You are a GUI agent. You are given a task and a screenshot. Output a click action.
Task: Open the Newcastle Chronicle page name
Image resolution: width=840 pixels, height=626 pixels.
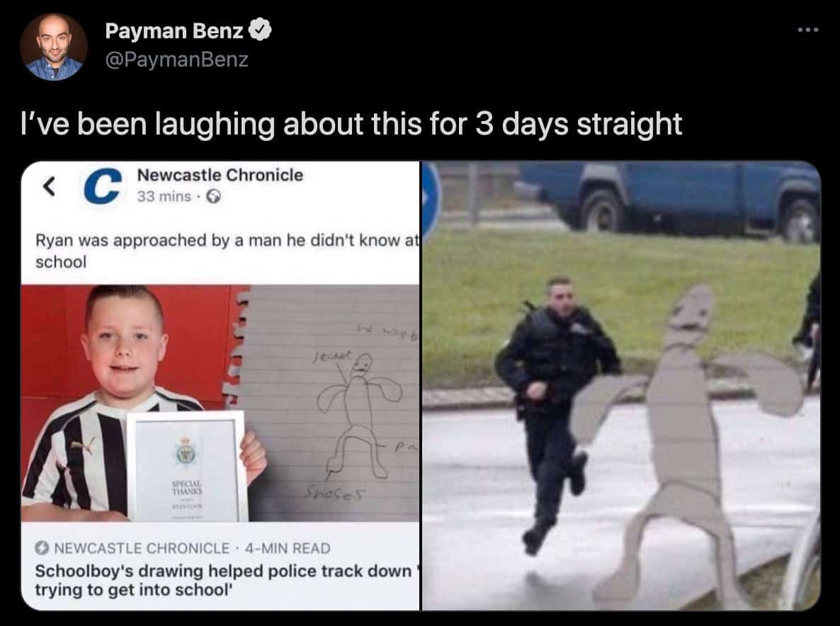click(220, 175)
